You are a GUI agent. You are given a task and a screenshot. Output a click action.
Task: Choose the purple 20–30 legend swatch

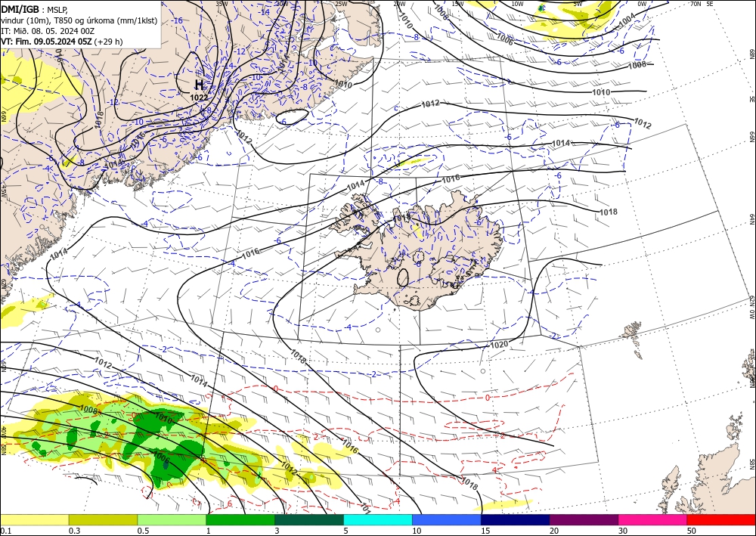pos(584,519)
